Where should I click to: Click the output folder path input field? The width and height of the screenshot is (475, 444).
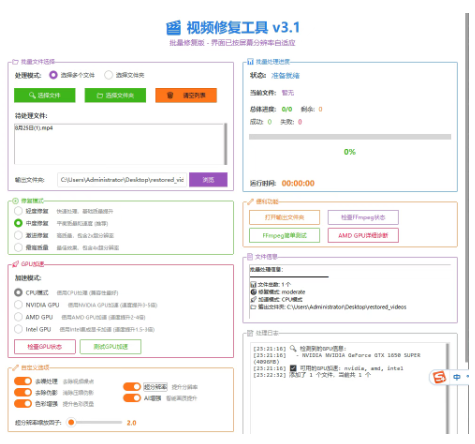[122, 180]
